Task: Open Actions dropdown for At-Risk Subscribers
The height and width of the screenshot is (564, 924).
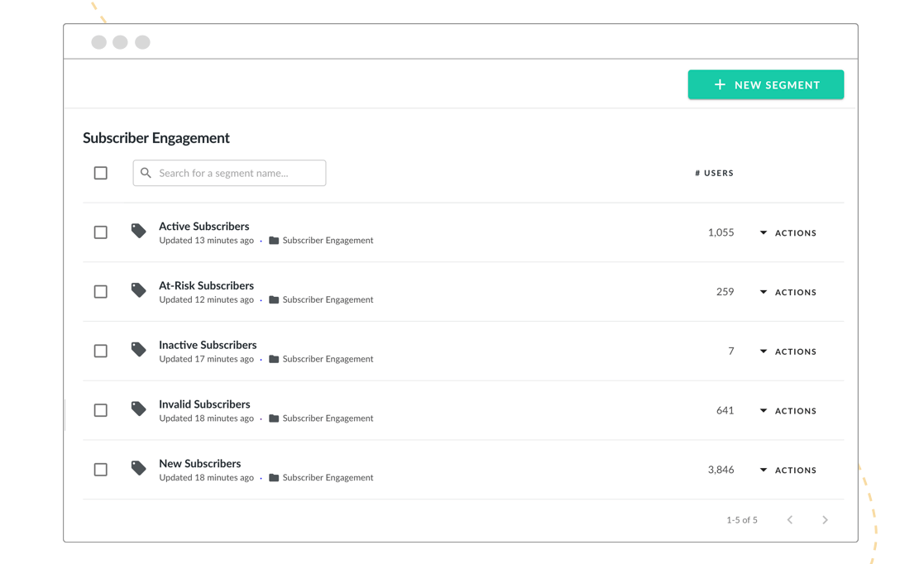Action: 788,292
